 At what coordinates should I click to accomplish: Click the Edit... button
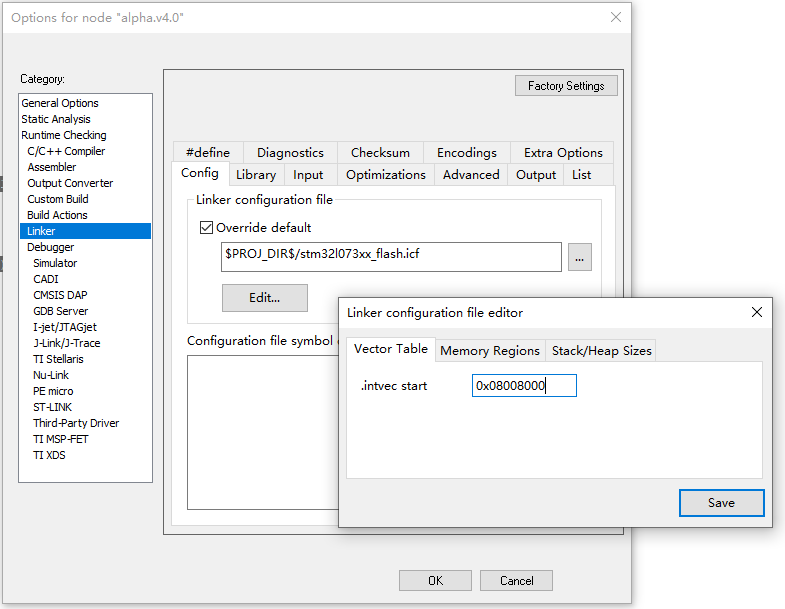tap(265, 298)
